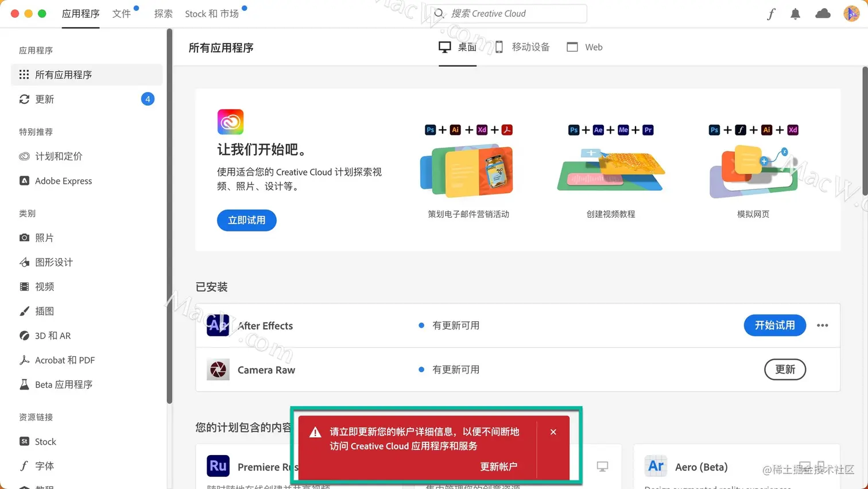868x489 pixels.
Task: Click the warning triangle icon
Action: (315, 432)
